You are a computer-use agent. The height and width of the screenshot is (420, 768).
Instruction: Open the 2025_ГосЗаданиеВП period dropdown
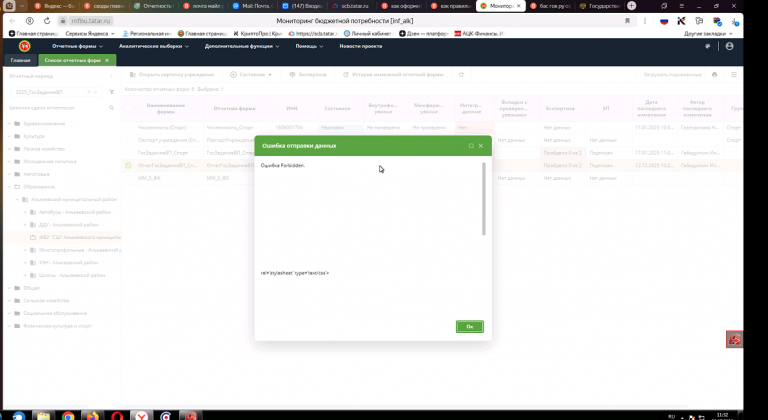coord(96,92)
